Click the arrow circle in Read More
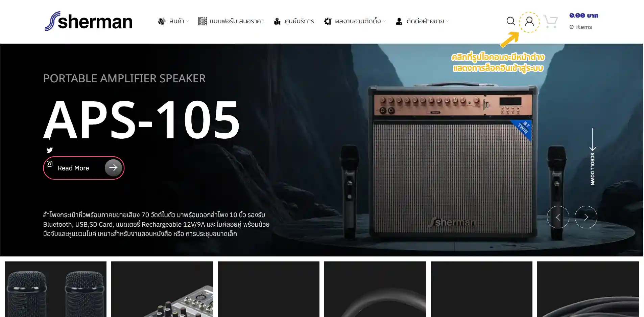The image size is (644, 317). coord(113,167)
